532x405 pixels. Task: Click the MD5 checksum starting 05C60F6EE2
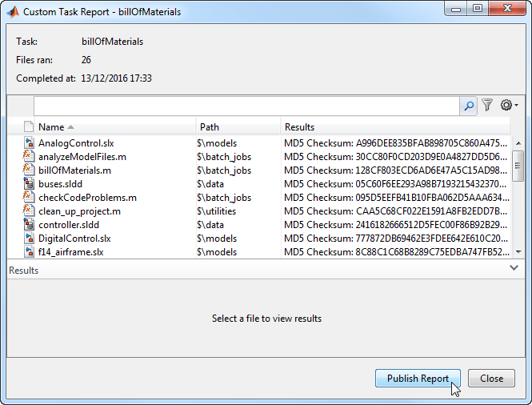point(395,183)
